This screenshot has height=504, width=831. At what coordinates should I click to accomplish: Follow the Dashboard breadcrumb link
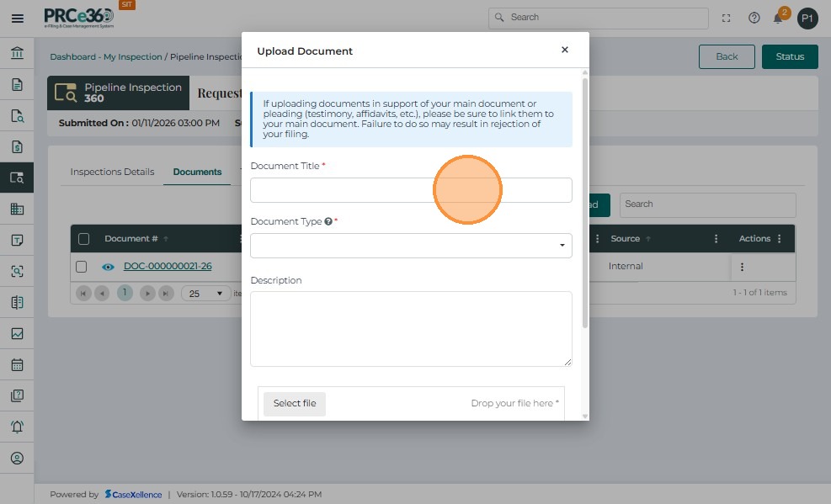pos(72,56)
